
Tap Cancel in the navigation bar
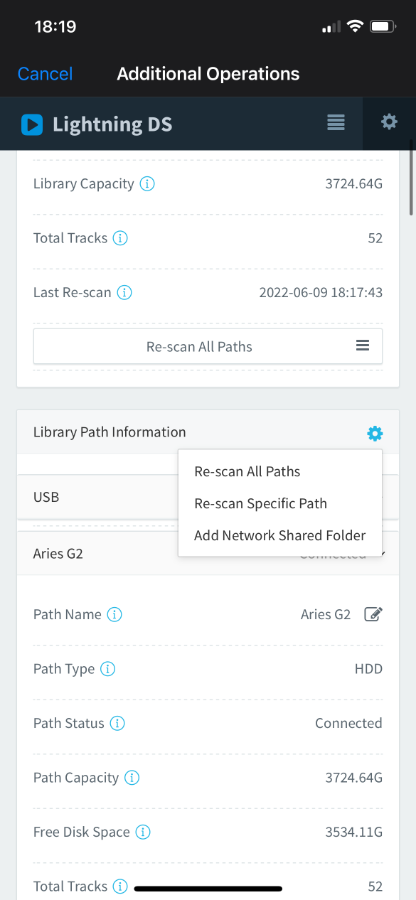point(45,74)
